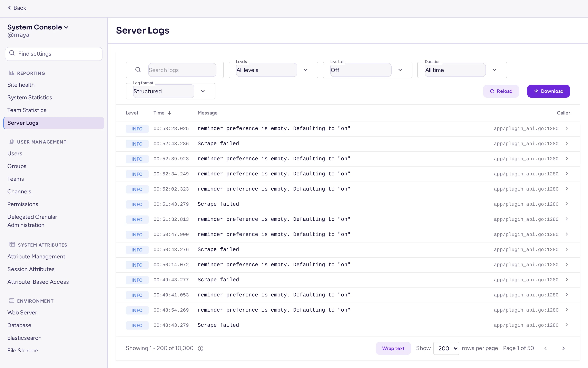Click the search magnifier icon in Search logs
Viewport: 588px width, 368px height.
138,70
